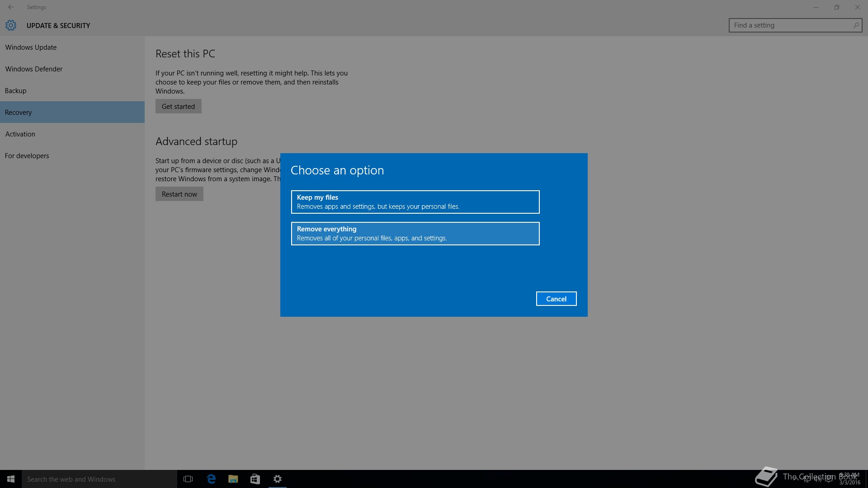Viewport: 868px width, 488px height.
Task: Launch Microsoft Edge from the taskbar
Action: click(211, 479)
